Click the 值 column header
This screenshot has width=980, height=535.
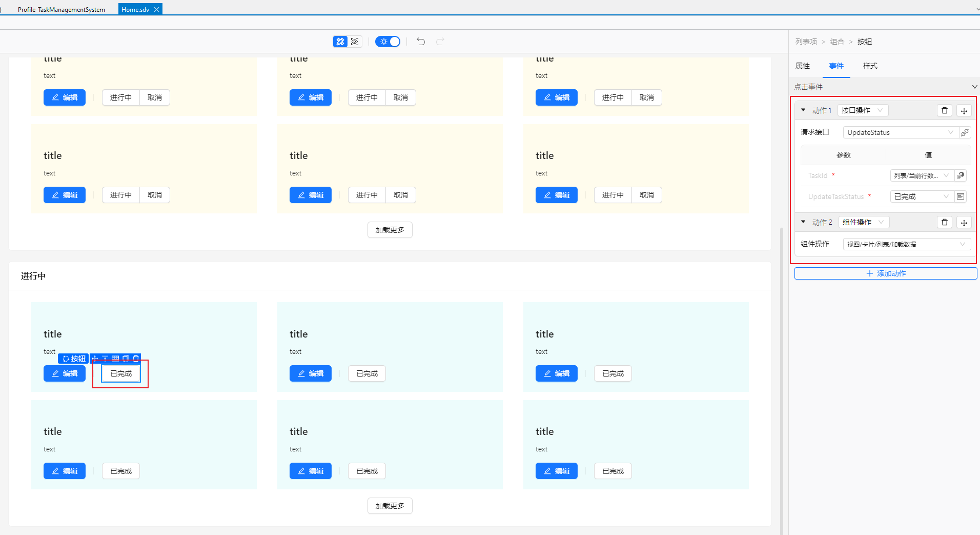coord(928,155)
